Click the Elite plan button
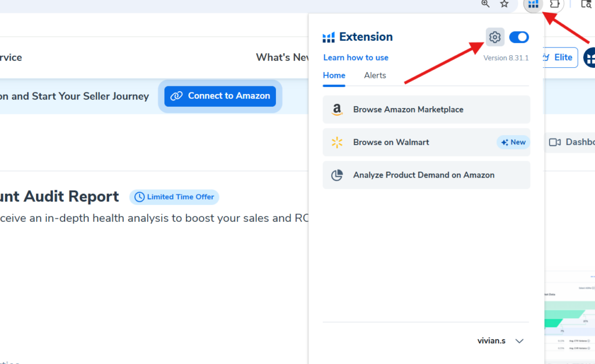Viewport: 595px width, 364px height. click(x=559, y=57)
